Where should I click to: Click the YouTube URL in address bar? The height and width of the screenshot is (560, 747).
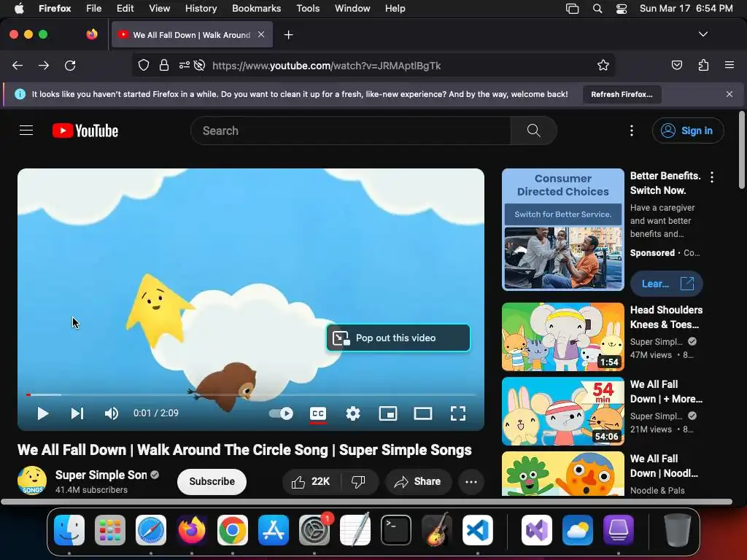click(326, 66)
